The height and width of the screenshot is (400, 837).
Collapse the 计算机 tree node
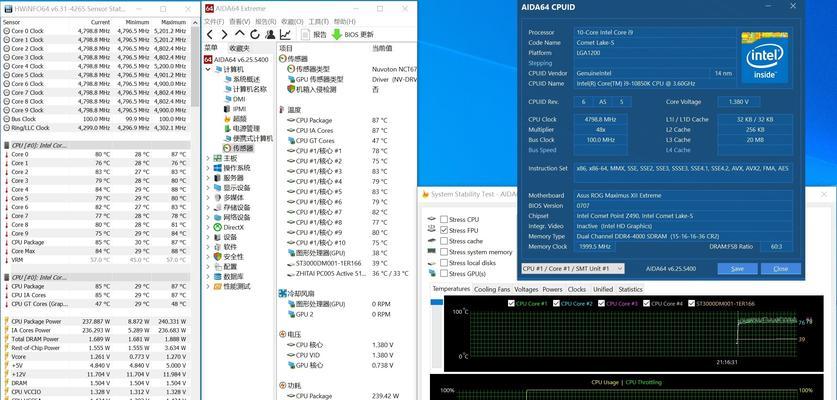[209, 69]
